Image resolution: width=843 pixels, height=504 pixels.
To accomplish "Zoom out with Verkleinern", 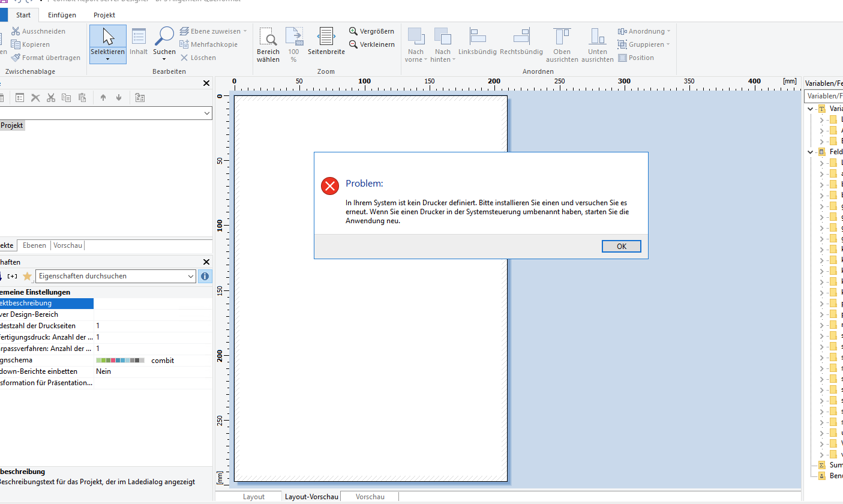I will [371, 44].
